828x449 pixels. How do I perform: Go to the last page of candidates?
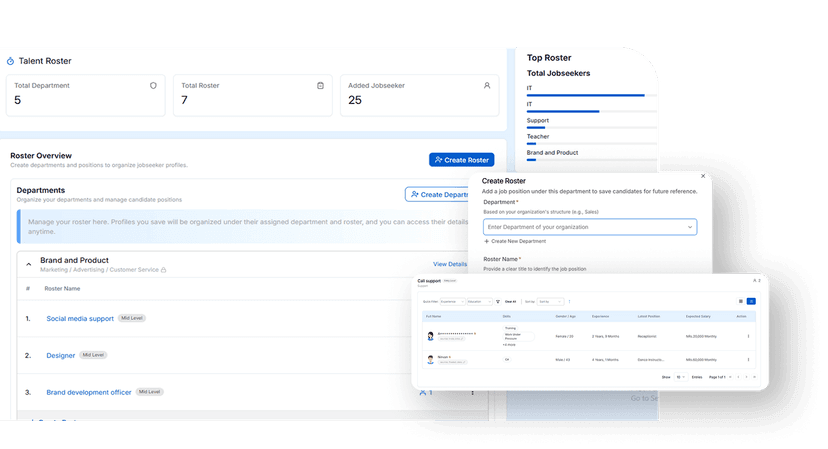click(754, 377)
